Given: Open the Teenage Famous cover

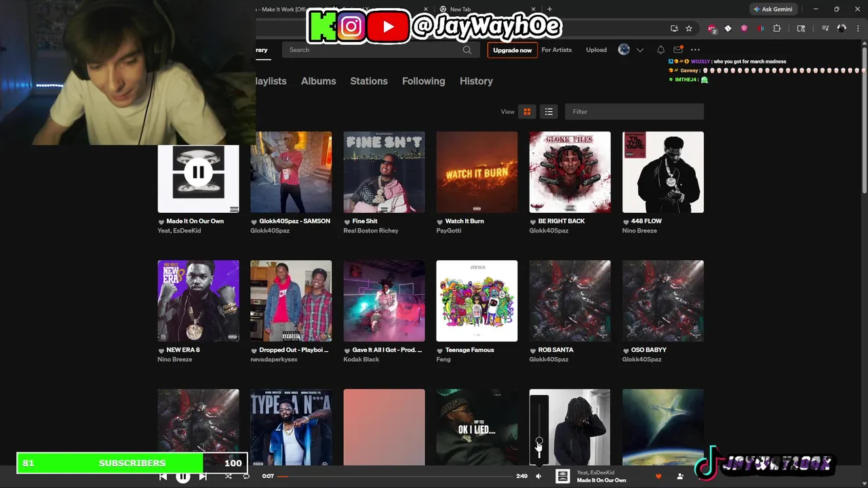Looking at the screenshot, I should coord(477,301).
